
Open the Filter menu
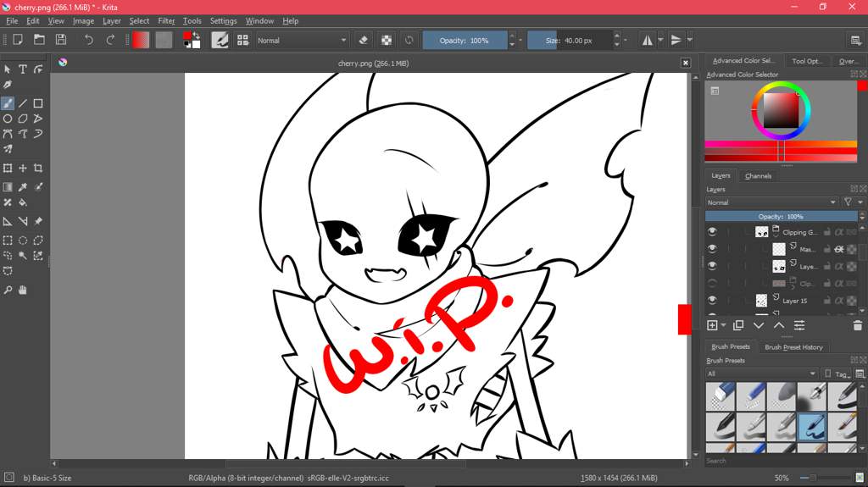(x=166, y=20)
